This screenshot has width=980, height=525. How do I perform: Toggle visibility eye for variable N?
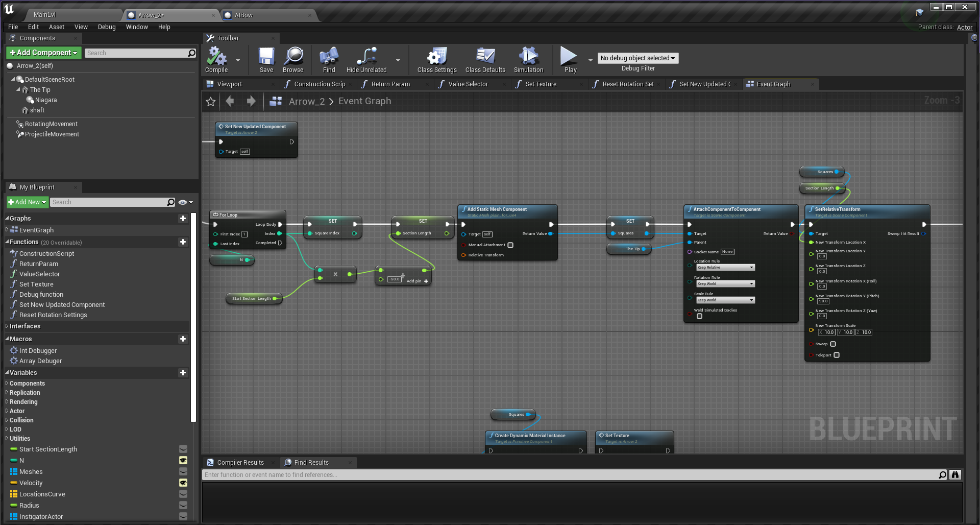pos(183,461)
